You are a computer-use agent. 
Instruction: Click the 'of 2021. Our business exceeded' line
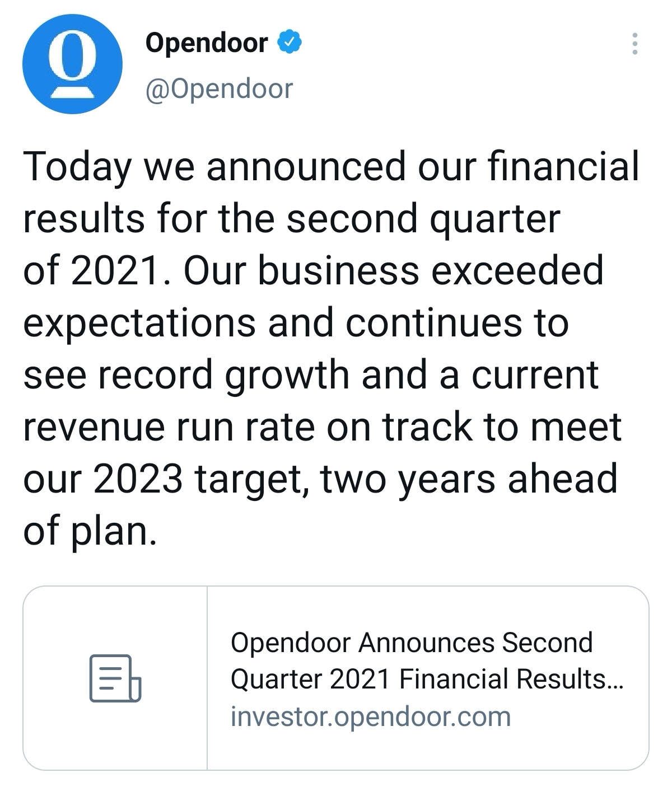click(x=313, y=270)
